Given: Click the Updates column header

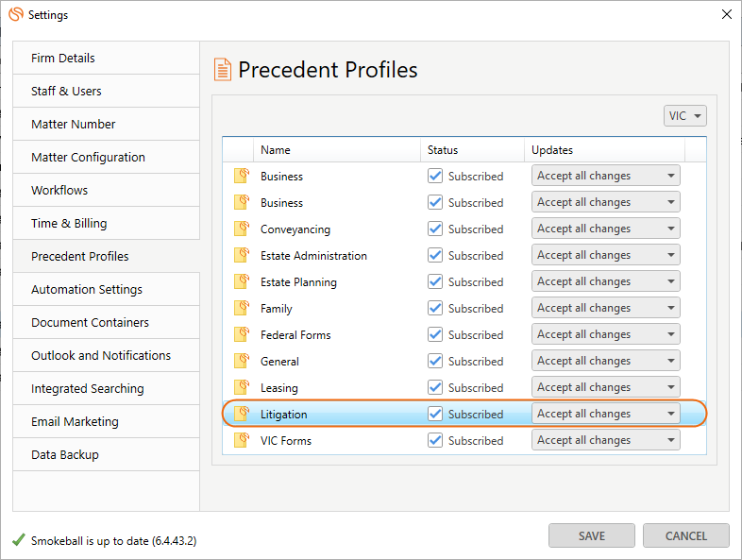Looking at the screenshot, I should click(x=604, y=149).
